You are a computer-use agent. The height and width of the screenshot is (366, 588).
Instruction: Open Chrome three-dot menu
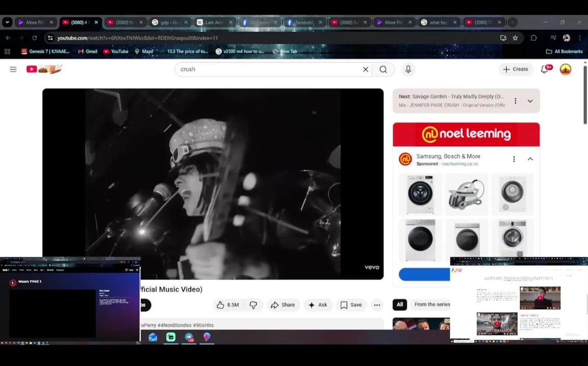580,38
